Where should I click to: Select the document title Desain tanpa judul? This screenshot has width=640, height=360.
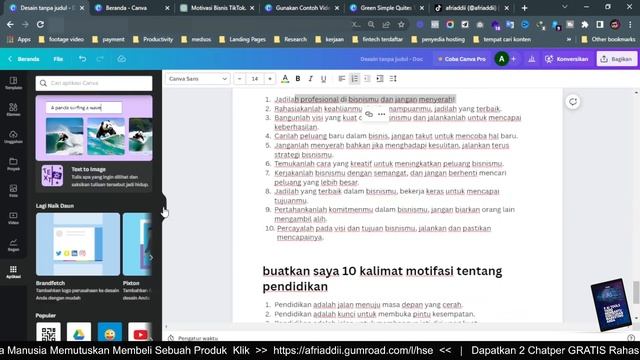click(391, 59)
